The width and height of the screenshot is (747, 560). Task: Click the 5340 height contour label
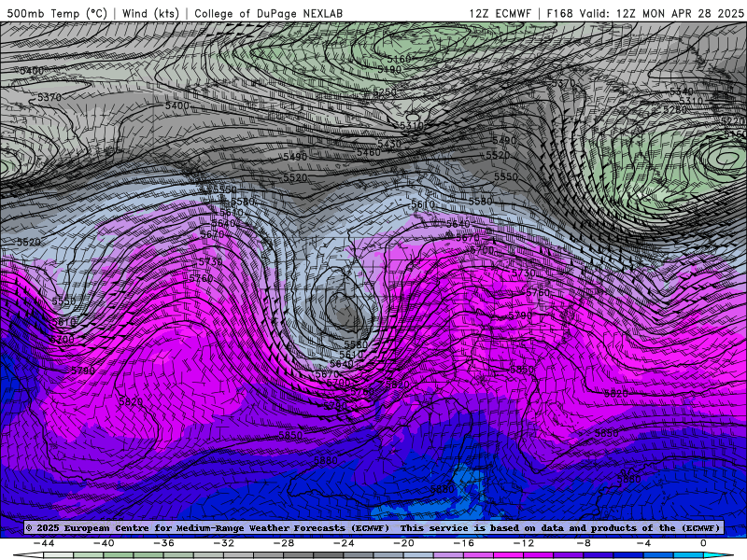coord(682,91)
